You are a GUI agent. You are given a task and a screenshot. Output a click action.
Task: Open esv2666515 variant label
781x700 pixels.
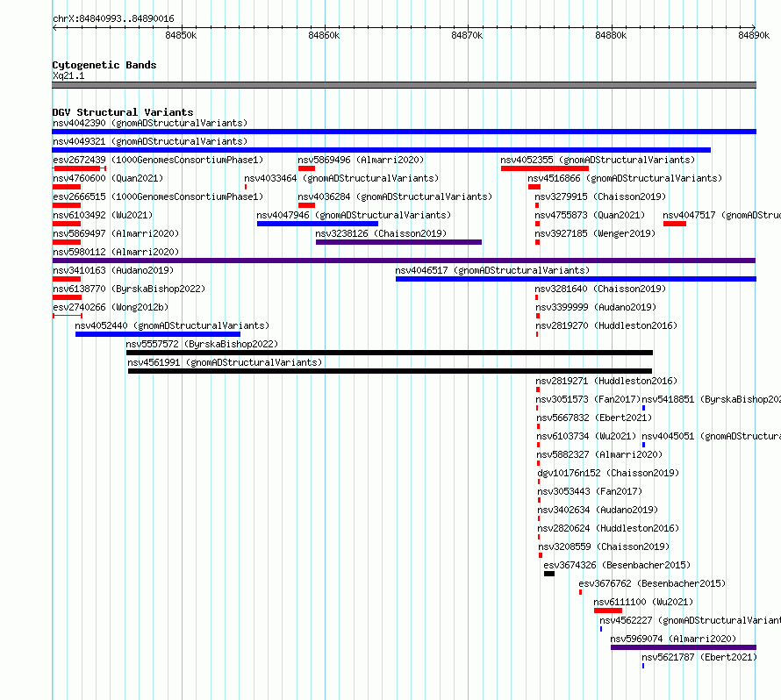[x=158, y=196]
